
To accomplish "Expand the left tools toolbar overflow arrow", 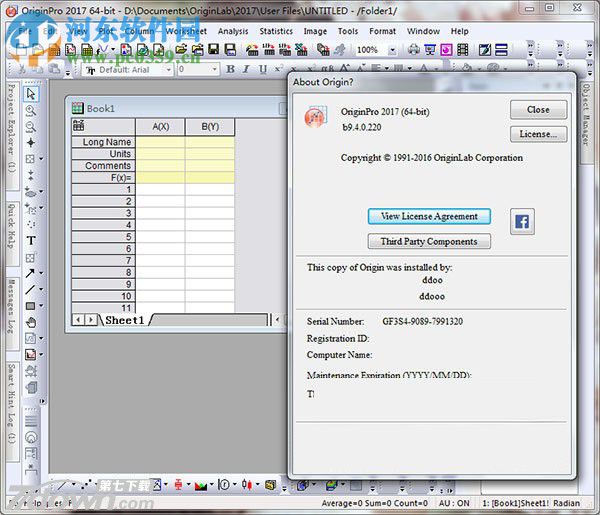I will point(42,401).
